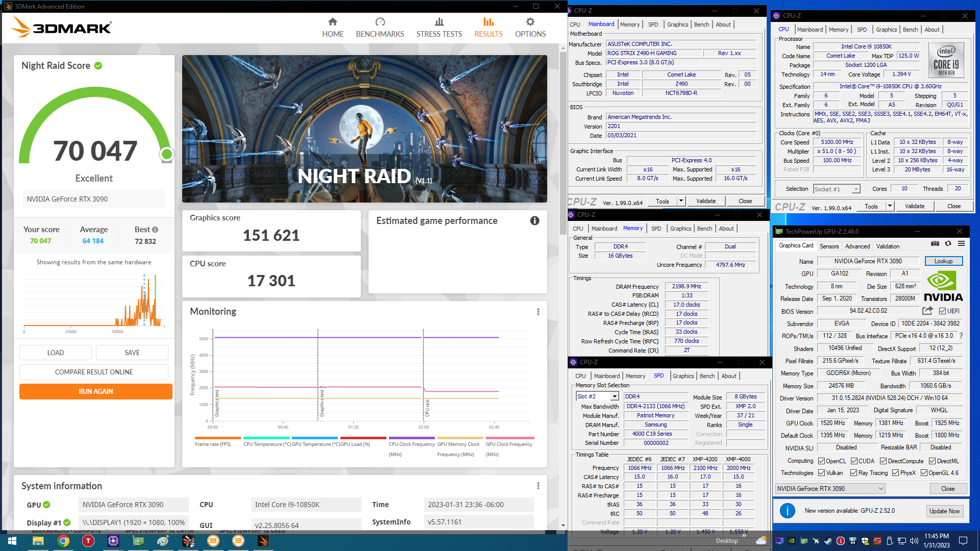
Task: Toggle the CUDA checkbox
Action: (x=854, y=461)
